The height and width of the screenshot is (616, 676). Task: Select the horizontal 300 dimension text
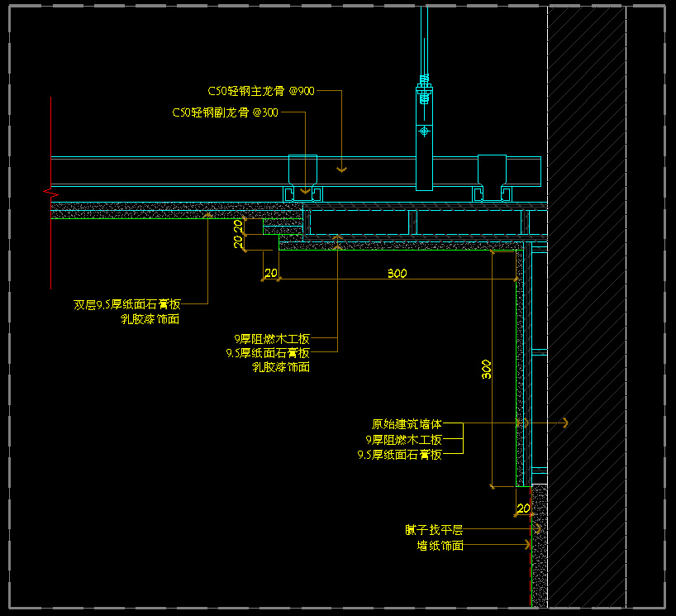(397, 273)
